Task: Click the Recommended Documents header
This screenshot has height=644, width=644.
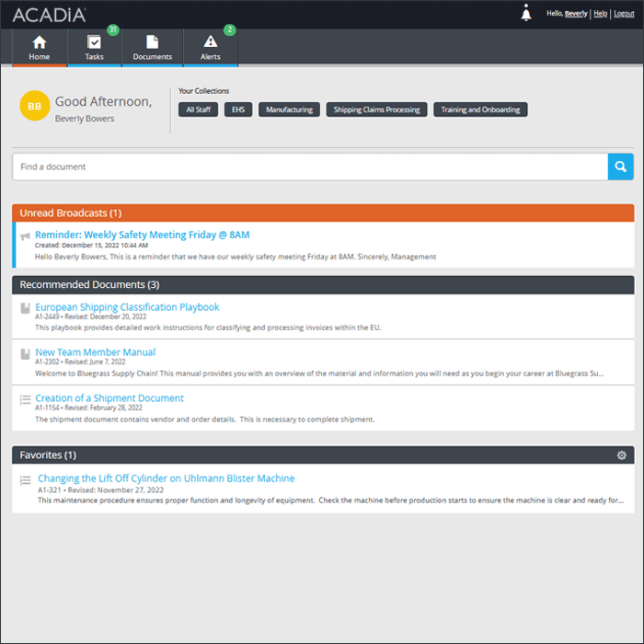Action: 323,284
